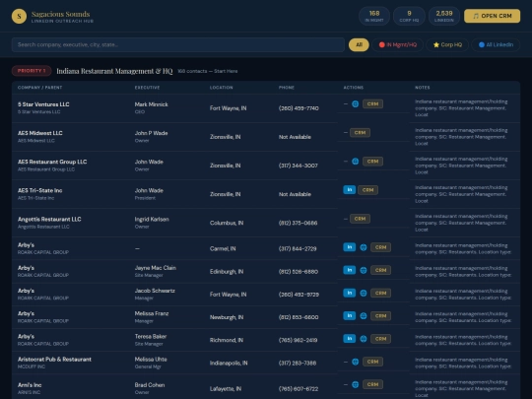Click the Actions column header

click(354, 88)
